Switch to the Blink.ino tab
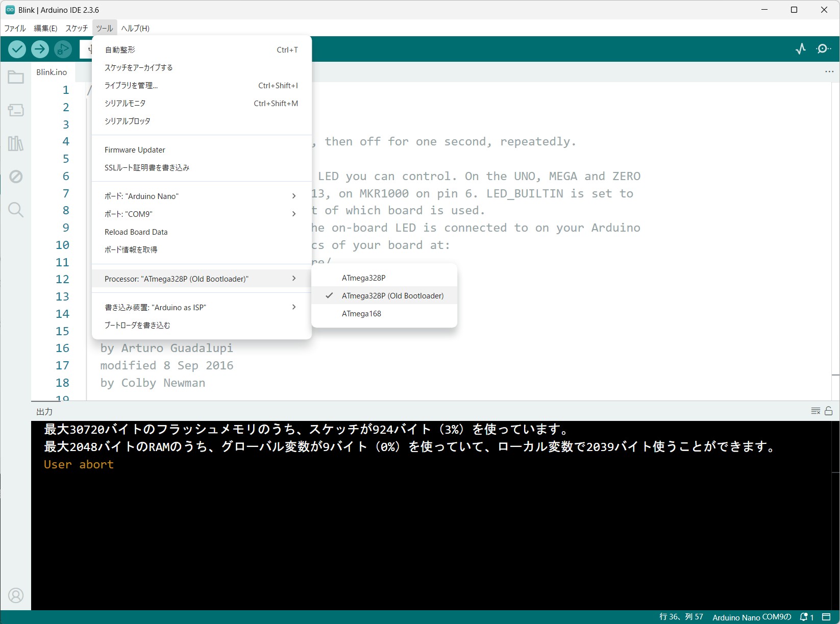This screenshot has height=624, width=840. [x=52, y=72]
